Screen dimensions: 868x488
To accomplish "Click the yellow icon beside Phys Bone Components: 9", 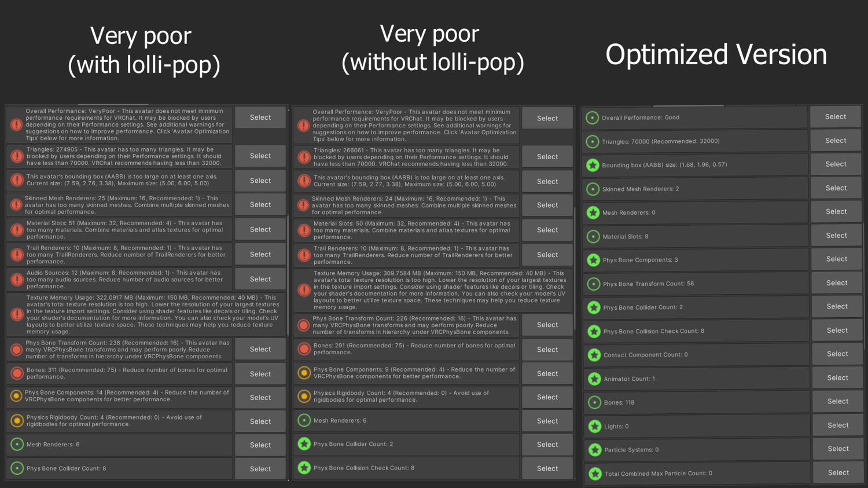I will click(x=304, y=373).
